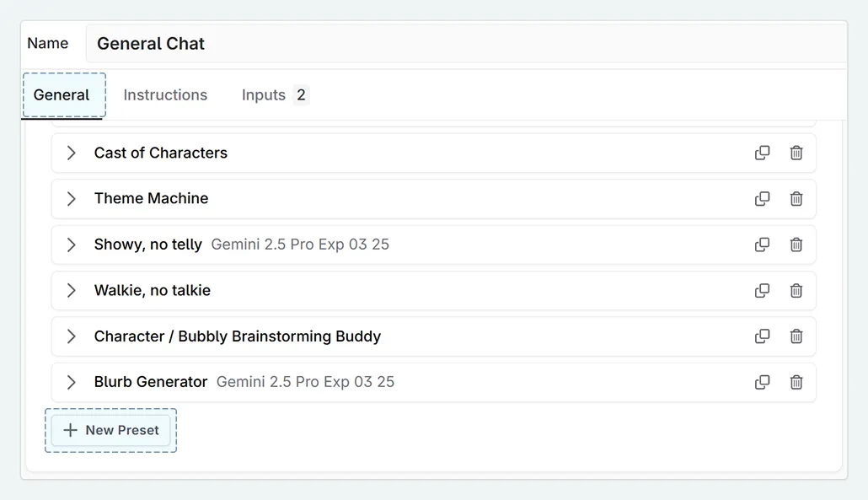Delete the Walkie, no talkie preset
Screen dimensions: 868x500
[x=796, y=290]
